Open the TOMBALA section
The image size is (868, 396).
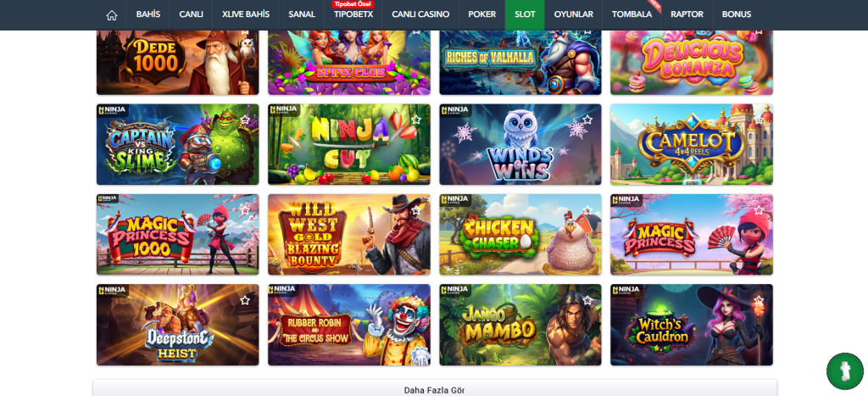click(632, 15)
